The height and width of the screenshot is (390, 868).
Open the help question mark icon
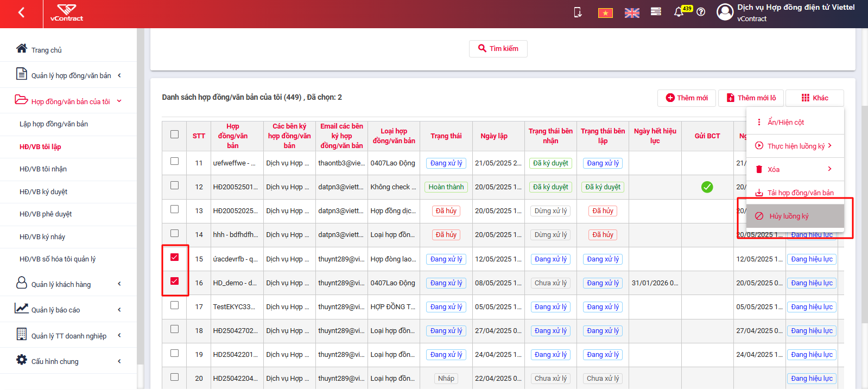coord(701,12)
